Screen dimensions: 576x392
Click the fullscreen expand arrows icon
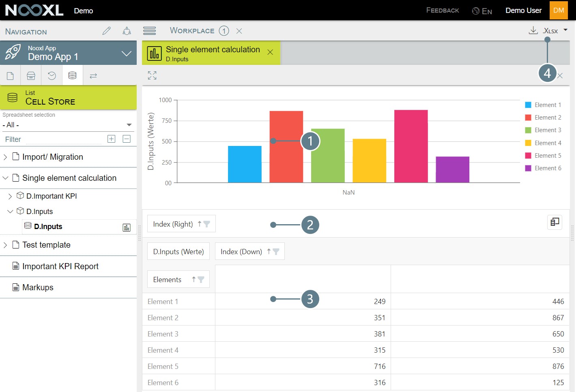pyautogui.click(x=152, y=75)
